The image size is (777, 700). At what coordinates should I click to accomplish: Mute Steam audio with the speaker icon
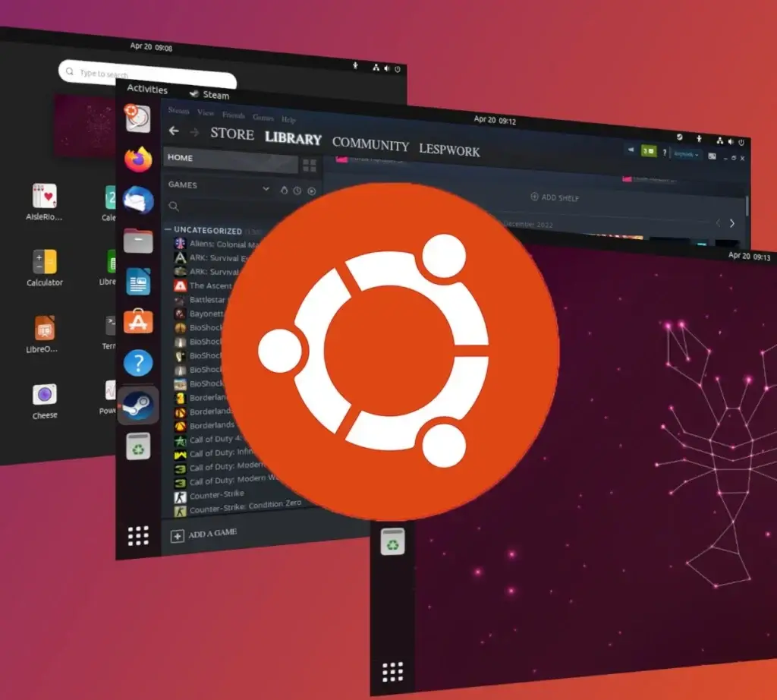click(x=631, y=149)
